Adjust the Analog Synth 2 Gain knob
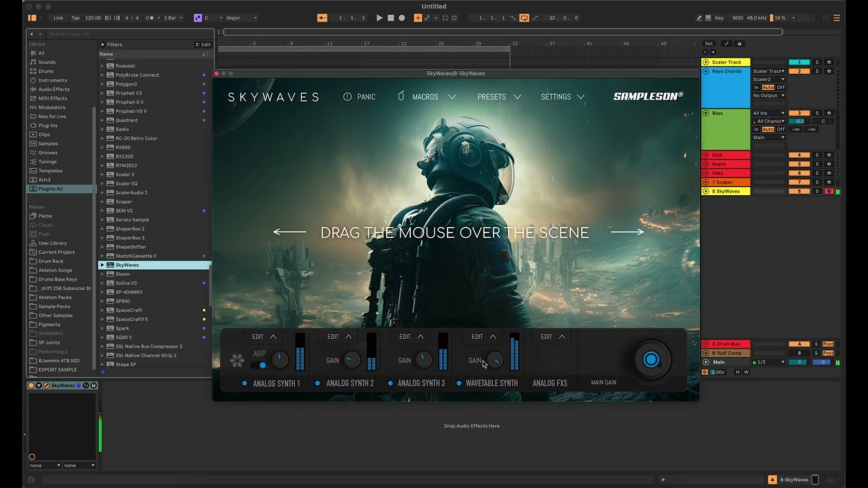This screenshot has height=488, width=868. click(x=351, y=360)
